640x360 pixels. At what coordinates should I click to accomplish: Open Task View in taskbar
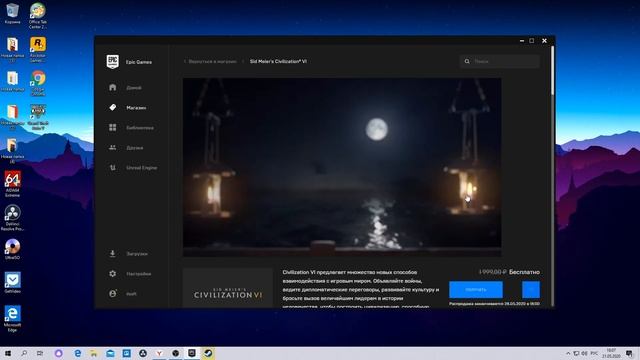click(40, 353)
